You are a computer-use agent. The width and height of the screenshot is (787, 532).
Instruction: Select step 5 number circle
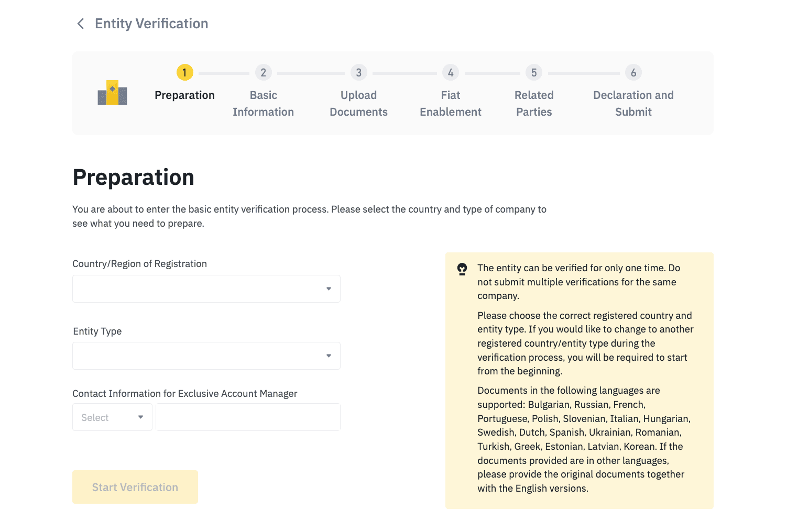pos(534,72)
